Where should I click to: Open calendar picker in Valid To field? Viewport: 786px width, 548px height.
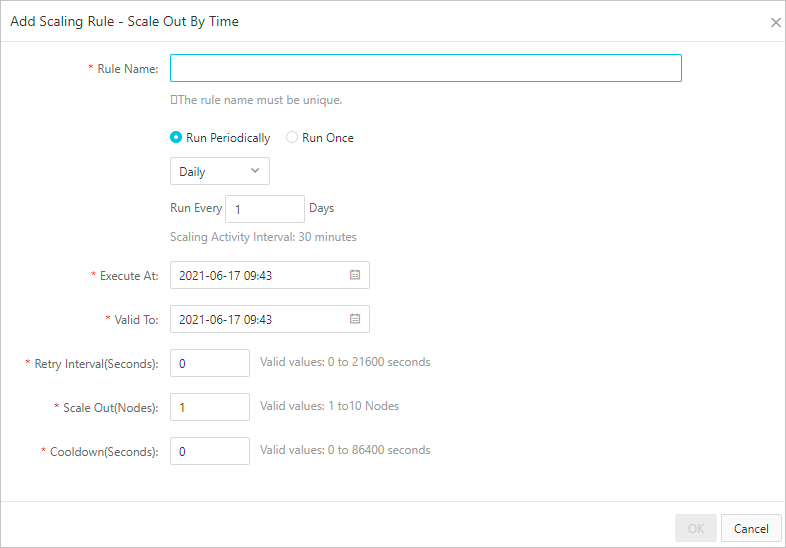[x=355, y=319]
